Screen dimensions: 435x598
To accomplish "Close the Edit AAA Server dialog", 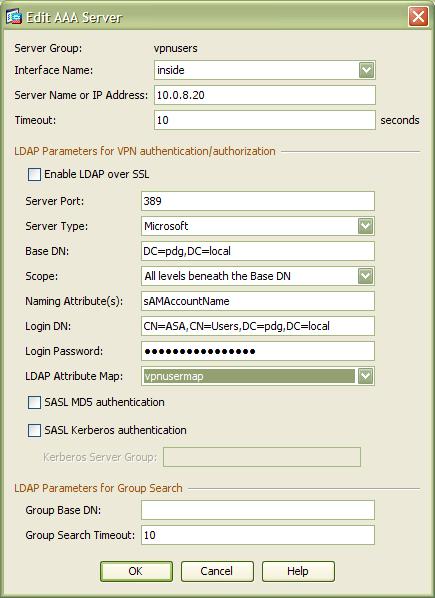I will click(418, 17).
